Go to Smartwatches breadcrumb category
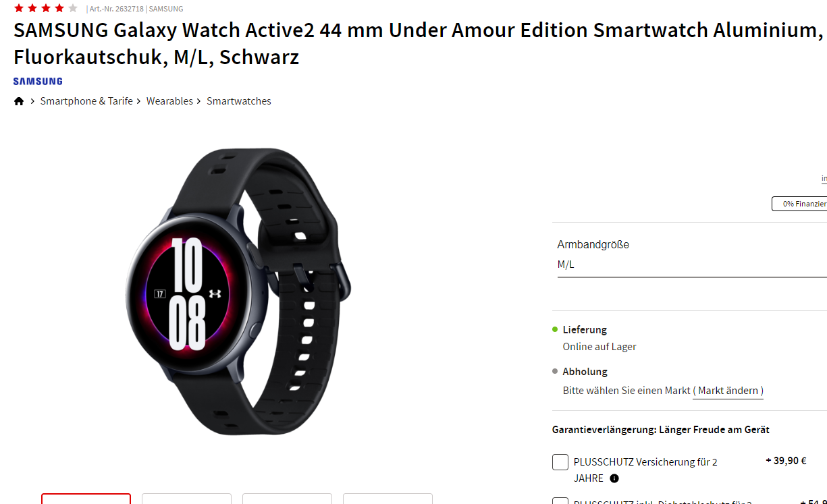The height and width of the screenshot is (504, 827). 239,101
